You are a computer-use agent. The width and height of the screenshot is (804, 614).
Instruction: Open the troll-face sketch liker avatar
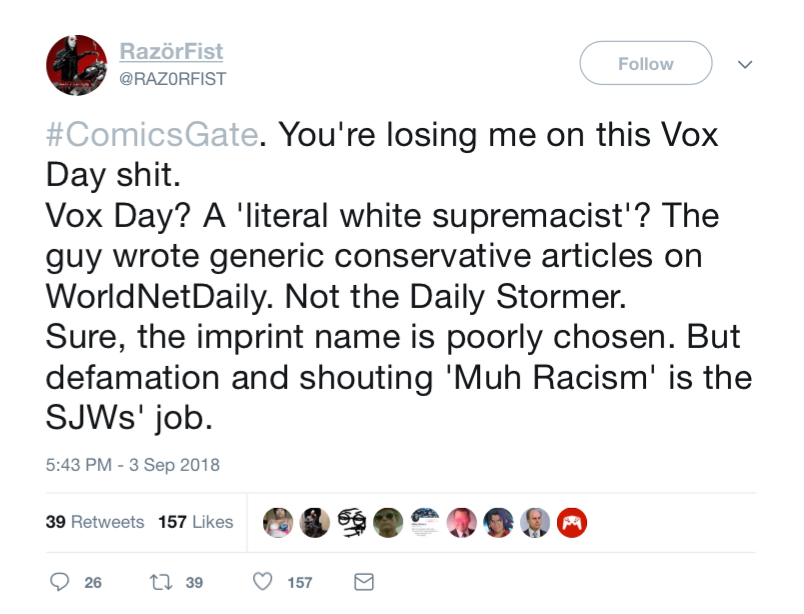point(351,523)
